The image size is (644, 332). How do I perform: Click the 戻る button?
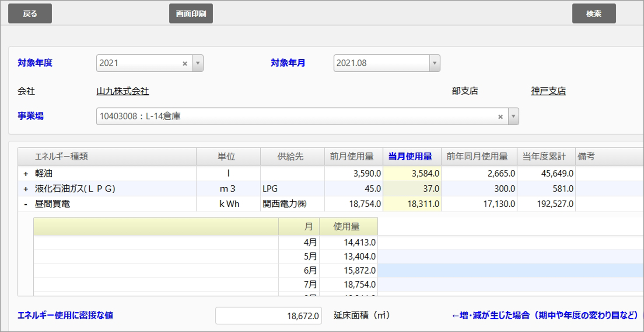(30, 13)
